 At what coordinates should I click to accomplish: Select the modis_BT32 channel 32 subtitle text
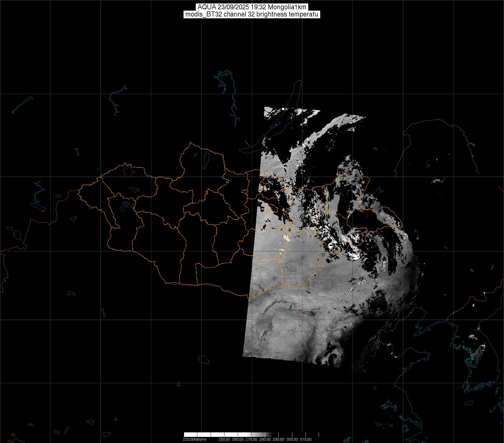[252, 14]
